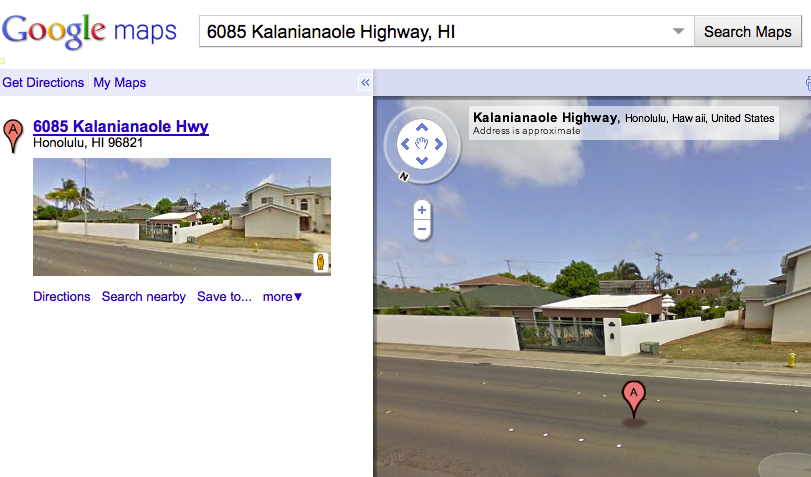
Task: Open the Get Directions tab
Action: (x=43, y=82)
